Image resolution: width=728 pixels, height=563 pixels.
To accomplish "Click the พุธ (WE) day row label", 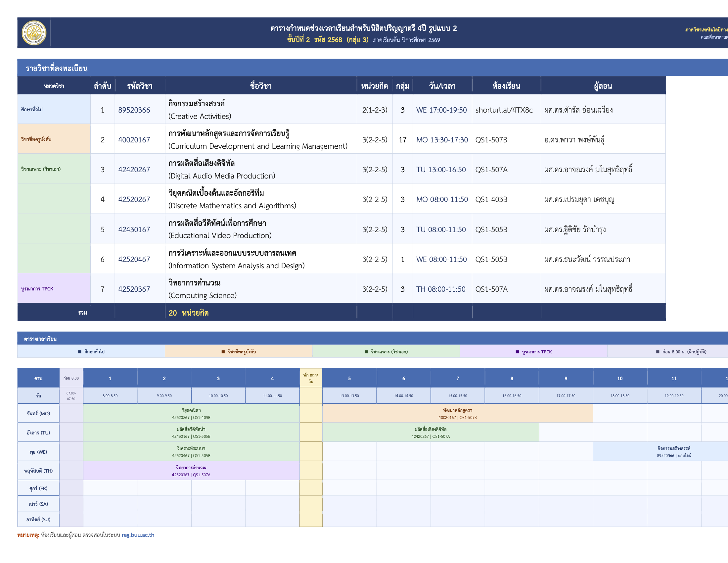I will tap(38, 452).
